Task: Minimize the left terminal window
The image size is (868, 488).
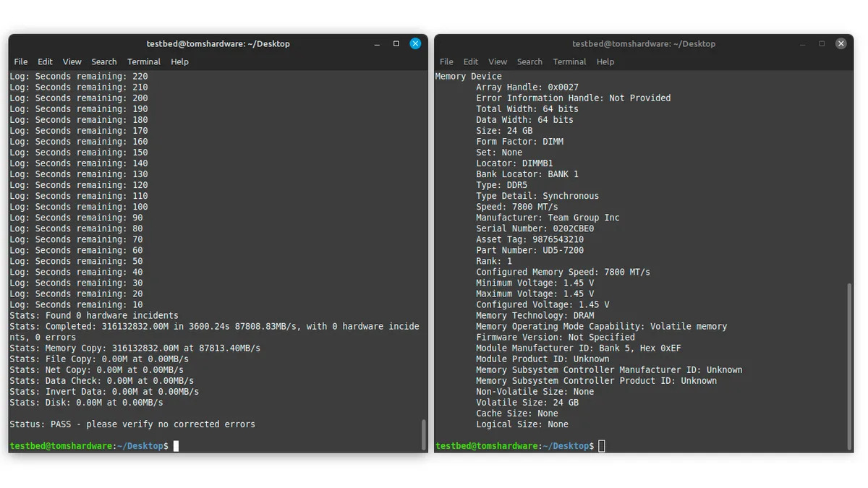Action: (377, 43)
